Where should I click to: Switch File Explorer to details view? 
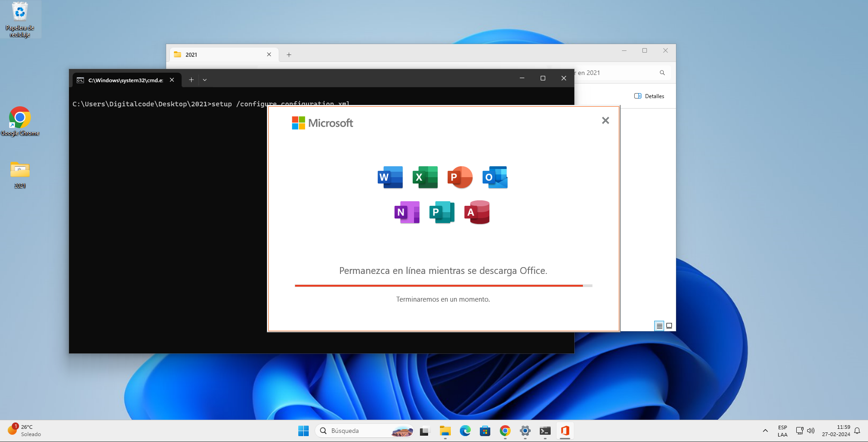point(659,326)
